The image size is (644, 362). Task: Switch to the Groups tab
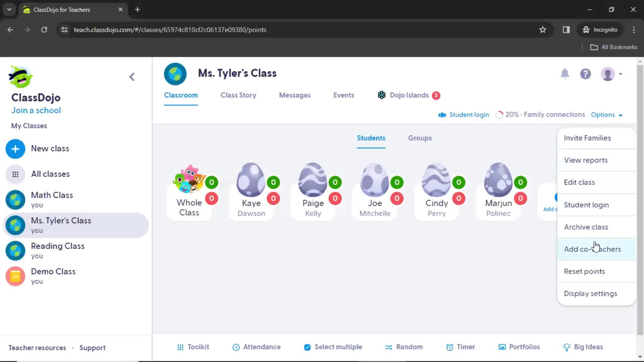(419, 137)
